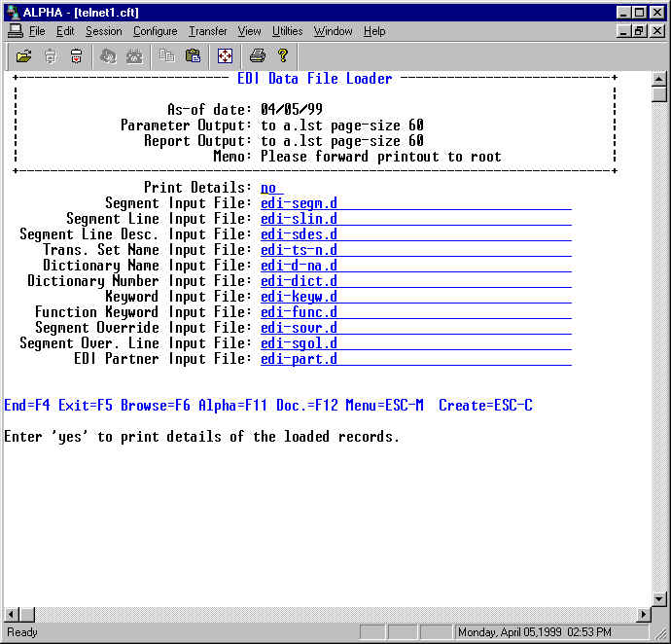The height and width of the screenshot is (644, 671).
Task: Open the Transfer menu
Action: 207,31
